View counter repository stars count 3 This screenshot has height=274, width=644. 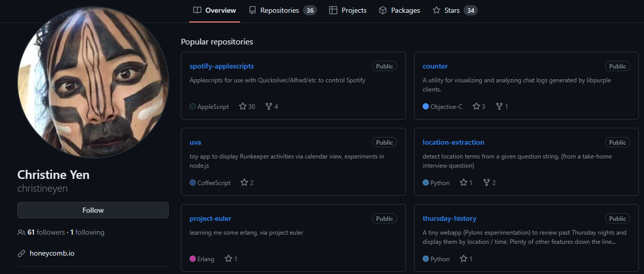(479, 106)
